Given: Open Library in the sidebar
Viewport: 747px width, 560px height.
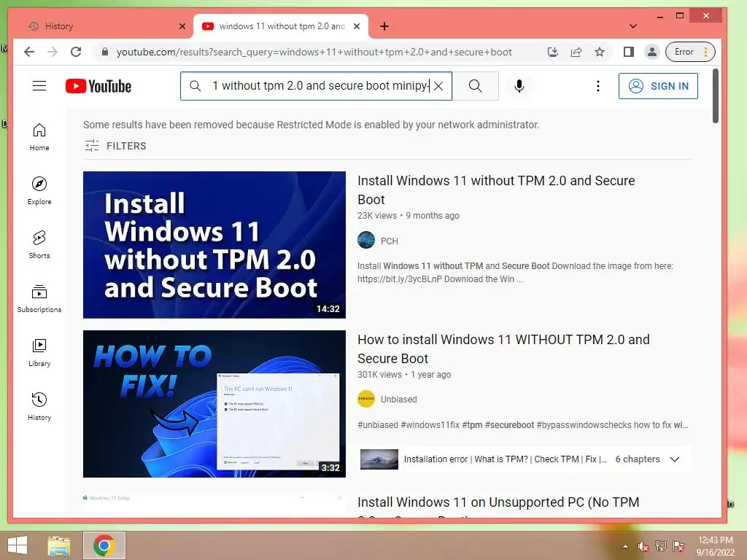Looking at the screenshot, I should [39, 352].
